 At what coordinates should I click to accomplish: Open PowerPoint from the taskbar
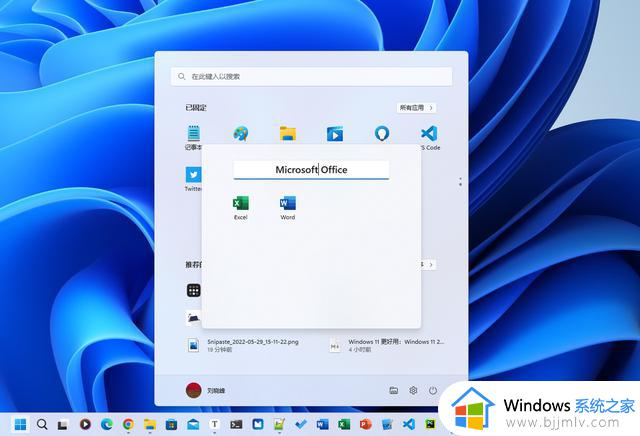click(365, 425)
